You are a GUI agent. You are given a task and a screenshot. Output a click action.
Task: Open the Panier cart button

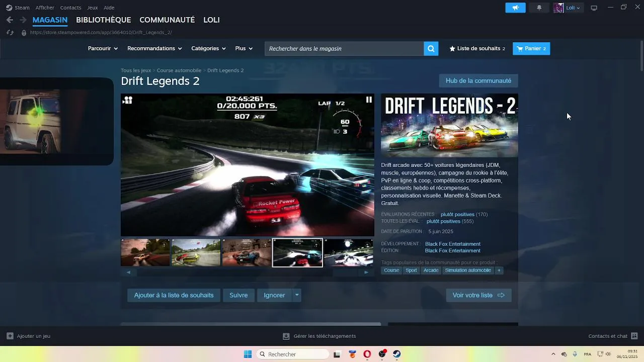point(531,49)
